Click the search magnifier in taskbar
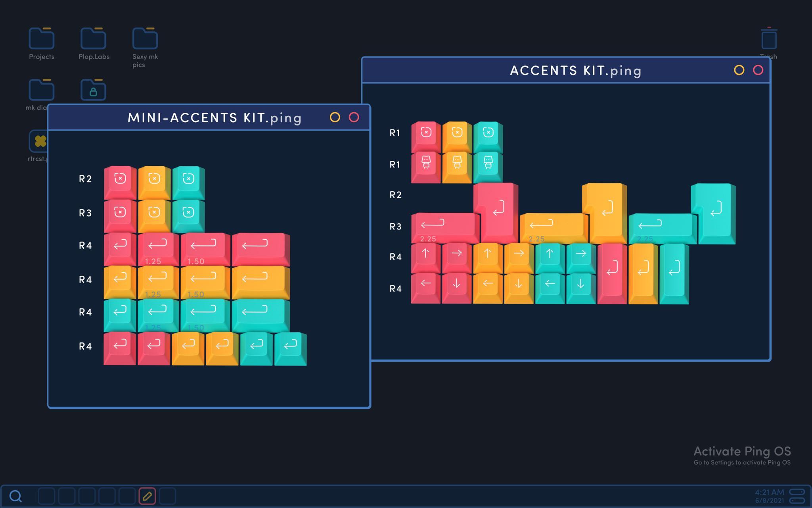812x508 pixels. (x=15, y=496)
